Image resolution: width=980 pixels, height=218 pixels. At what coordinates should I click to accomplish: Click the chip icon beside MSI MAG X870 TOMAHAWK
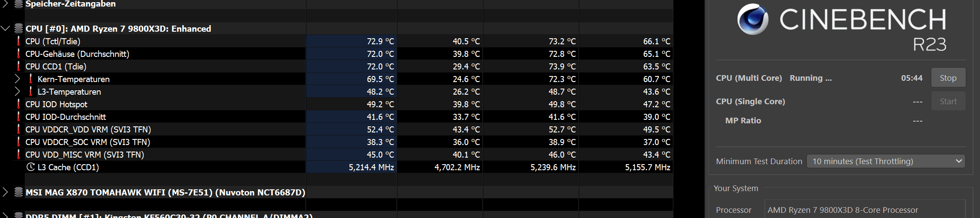point(19,192)
